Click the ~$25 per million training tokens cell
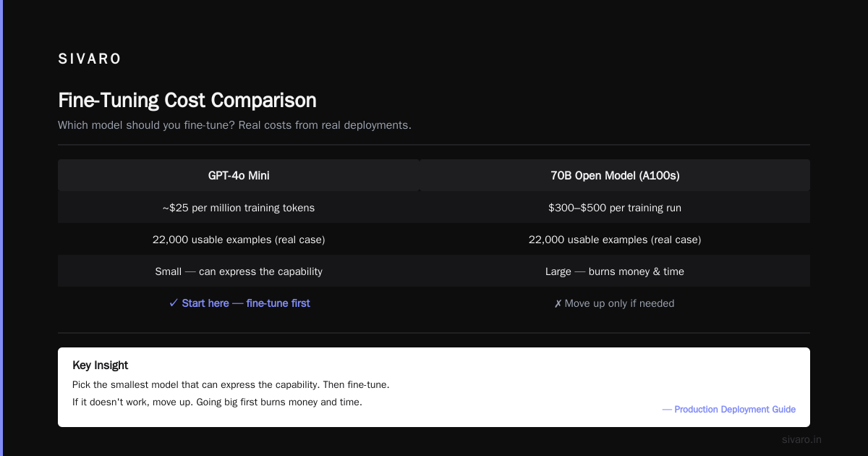This screenshot has width=868, height=456. (x=239, y=208)
